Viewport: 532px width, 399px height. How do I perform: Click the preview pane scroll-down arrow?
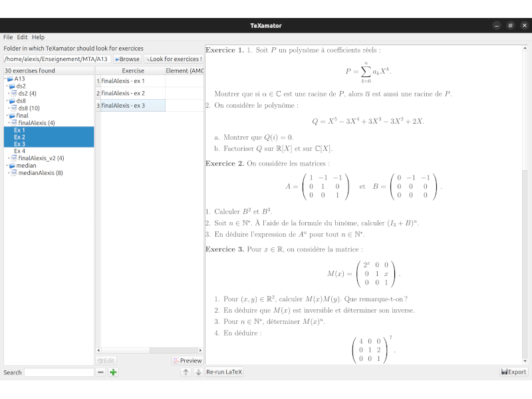(525, 361)
